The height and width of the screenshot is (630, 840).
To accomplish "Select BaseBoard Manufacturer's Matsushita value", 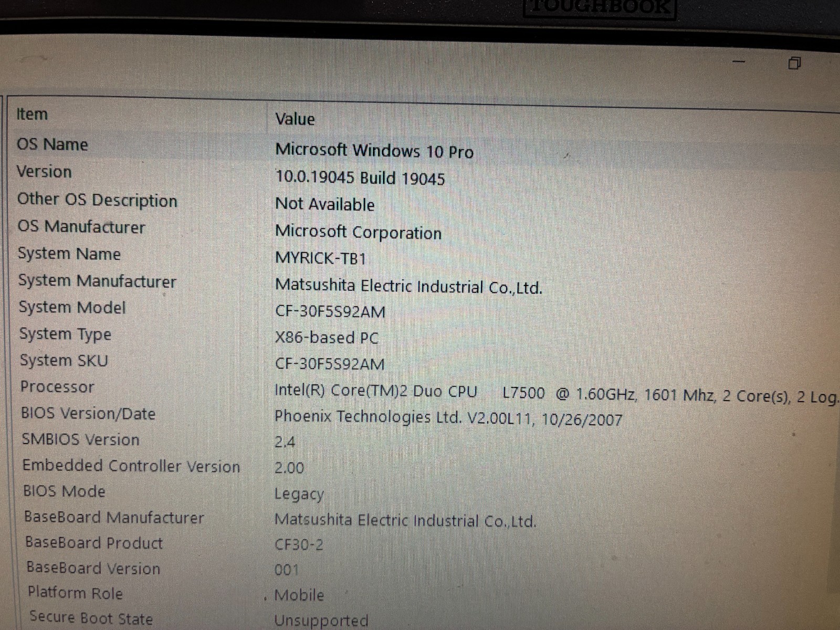I will 405,520.
